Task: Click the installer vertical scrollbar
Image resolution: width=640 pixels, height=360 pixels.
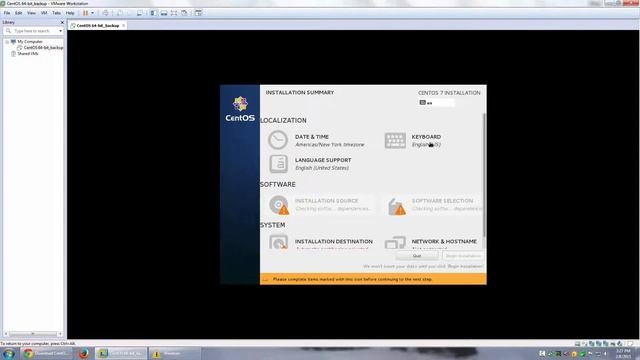Action: 484,175
